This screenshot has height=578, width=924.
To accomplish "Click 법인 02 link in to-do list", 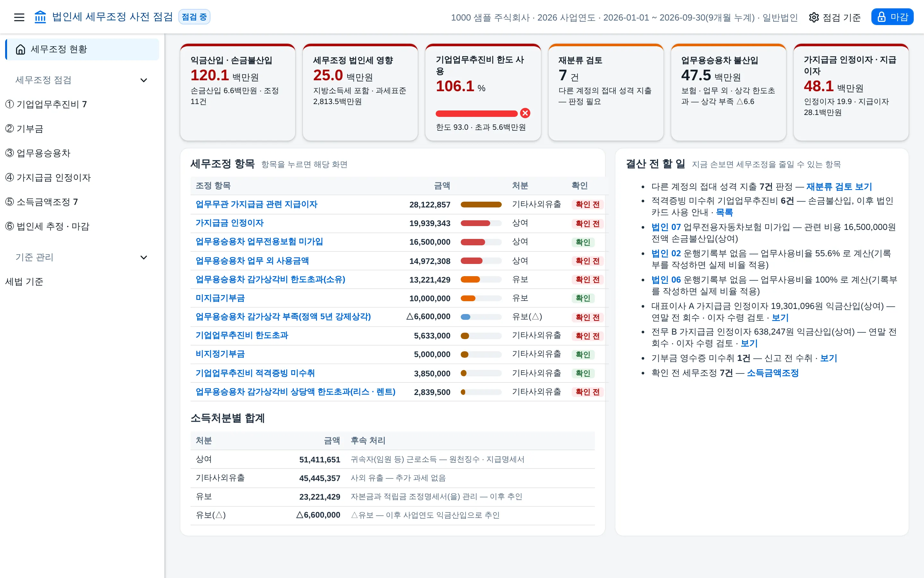I will pos(666,253).
